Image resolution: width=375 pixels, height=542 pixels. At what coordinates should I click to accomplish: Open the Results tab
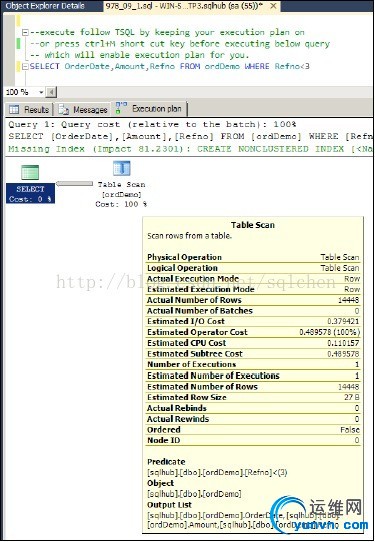[29, 110]
